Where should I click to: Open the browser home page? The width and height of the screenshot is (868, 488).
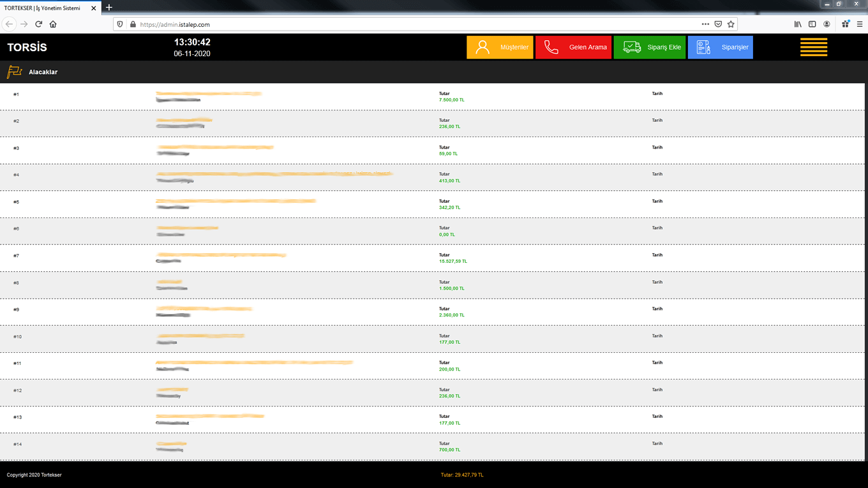(x=53, y=24)
